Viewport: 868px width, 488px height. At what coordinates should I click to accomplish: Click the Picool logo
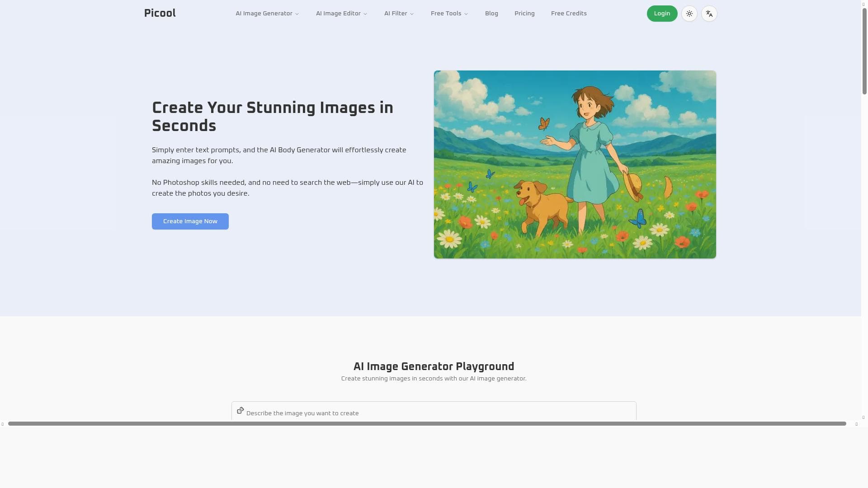click(x=160, y=13)
